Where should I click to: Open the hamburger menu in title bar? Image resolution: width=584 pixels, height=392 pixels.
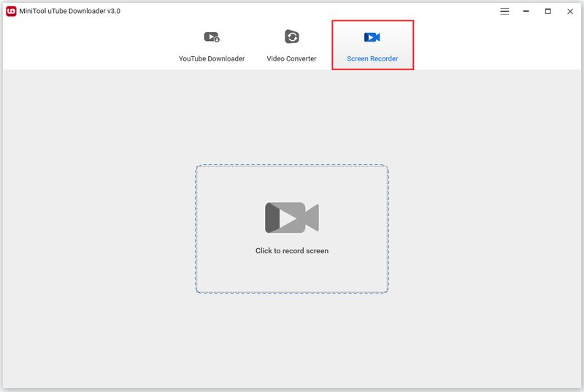pos(504,11)
